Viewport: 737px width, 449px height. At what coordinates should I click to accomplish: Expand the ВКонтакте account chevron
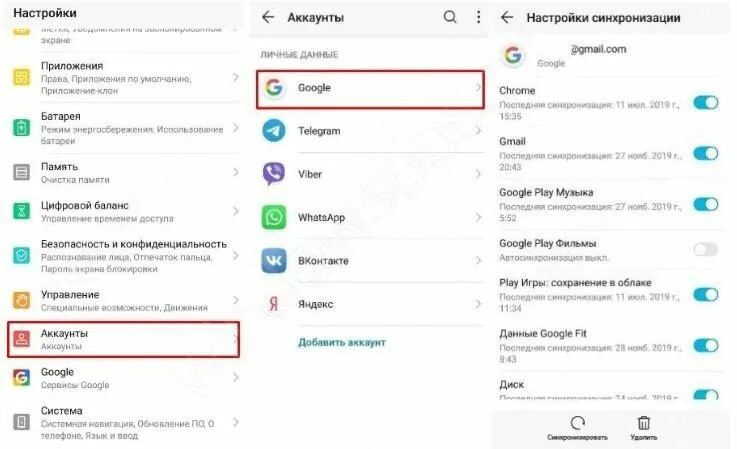coord(478,260)
